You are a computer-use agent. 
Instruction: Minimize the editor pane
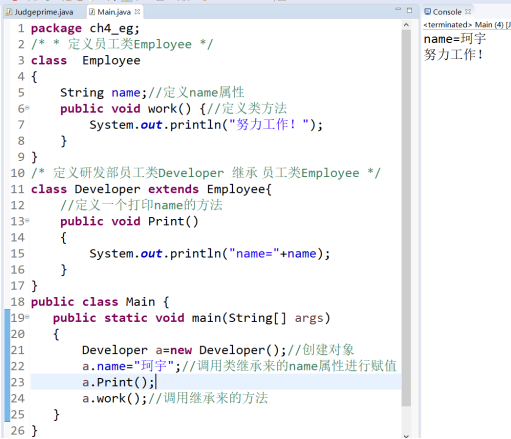click(398, 10)
